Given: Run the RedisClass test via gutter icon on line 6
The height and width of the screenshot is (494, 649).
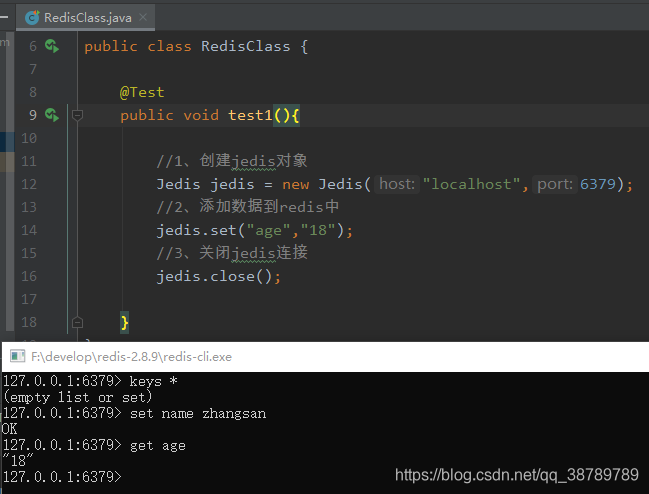Looking at the screenshot, I should 52,46.
